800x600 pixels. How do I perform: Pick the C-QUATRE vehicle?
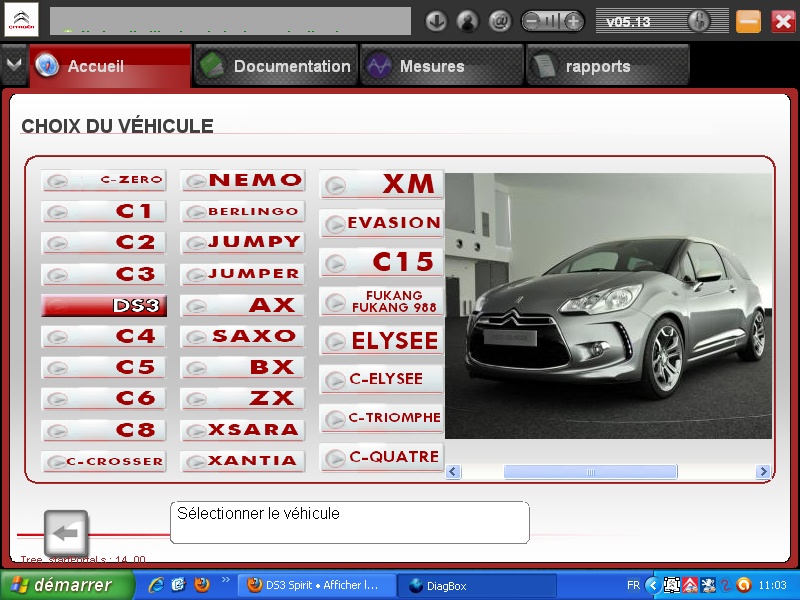click(x=382, y=457)
